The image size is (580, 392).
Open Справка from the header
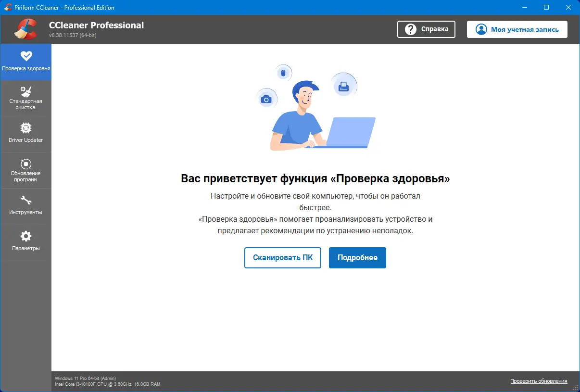coord(426,29)
